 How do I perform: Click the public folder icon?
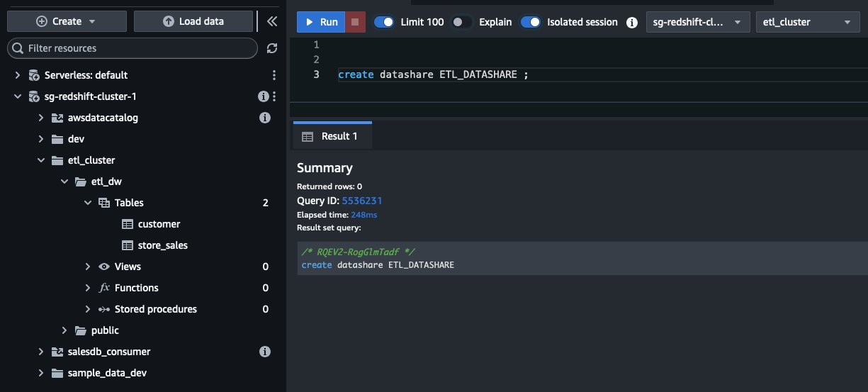pos(81,330)
